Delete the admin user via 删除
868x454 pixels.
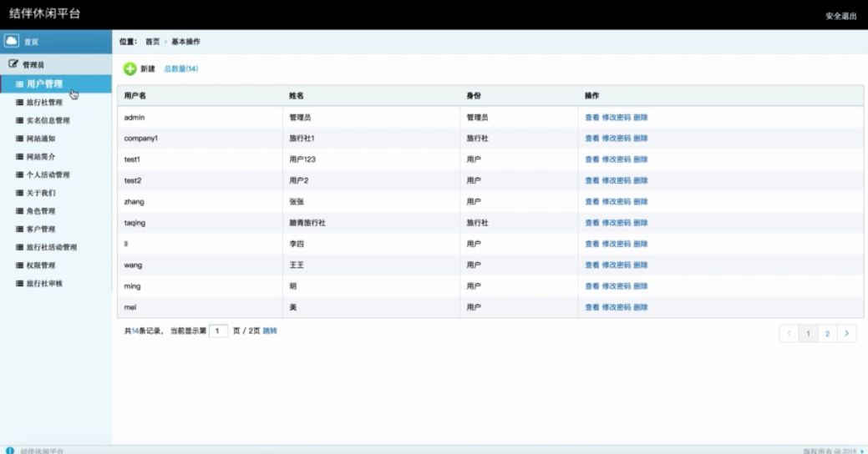[641, 117]
